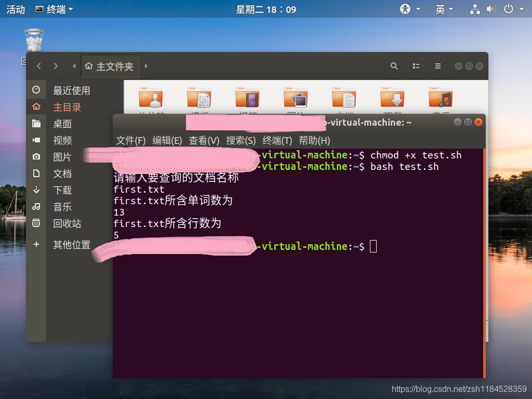Select 图片 in sidebar
The image size is (532, 399).
click(62, 157)
